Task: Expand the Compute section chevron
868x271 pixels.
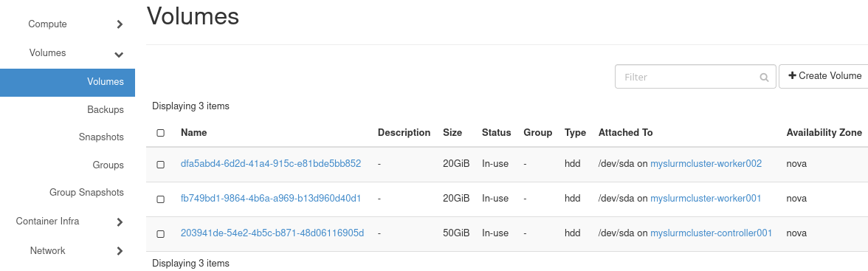Action: coord(120,24)
